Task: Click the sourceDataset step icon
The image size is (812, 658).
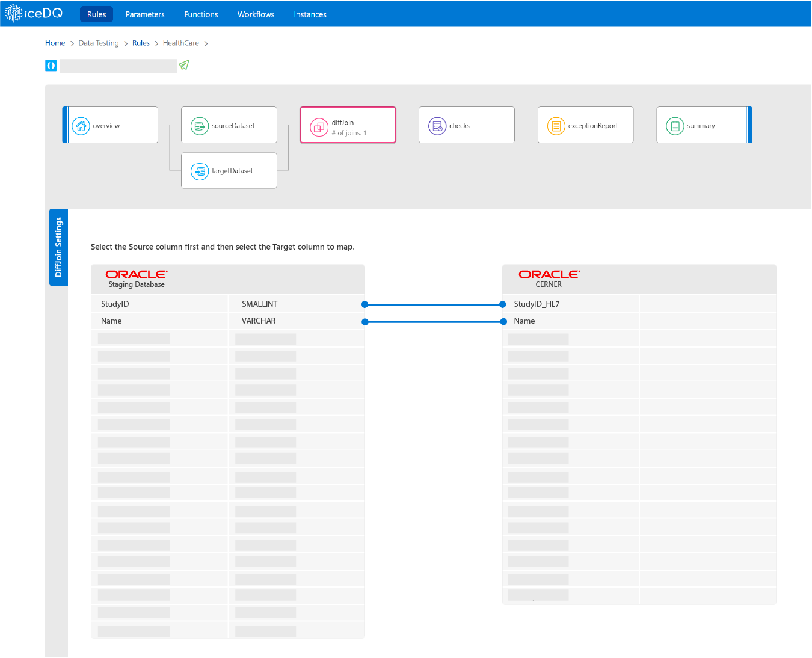Action: pyautogui.click(x=199, y=126)
